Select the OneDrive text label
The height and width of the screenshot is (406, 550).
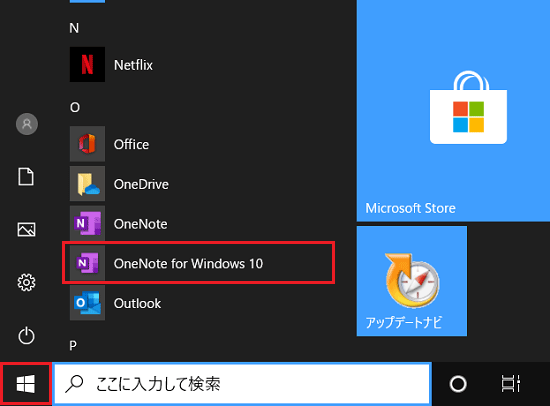[x=141, y=184]
